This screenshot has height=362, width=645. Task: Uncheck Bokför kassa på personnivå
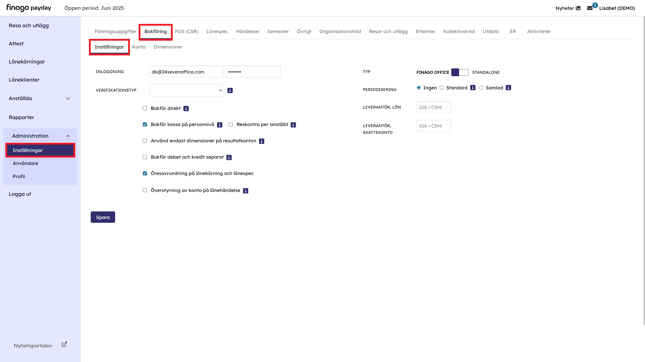pos(145,124)
